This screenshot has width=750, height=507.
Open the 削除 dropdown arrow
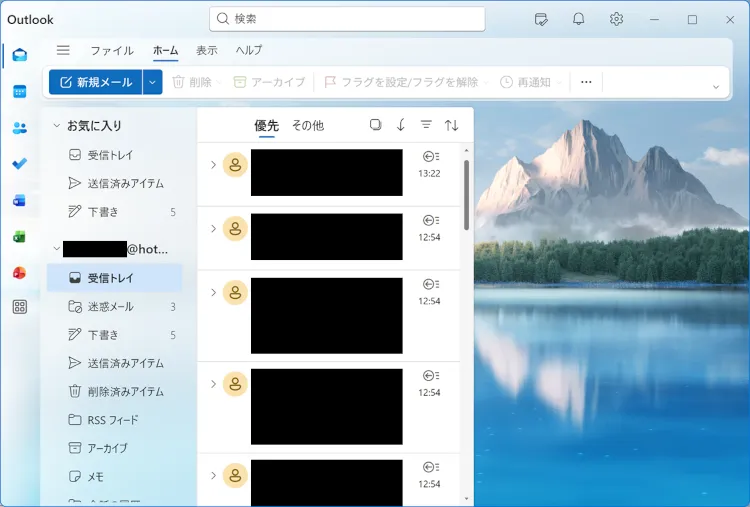pos(219,83)
